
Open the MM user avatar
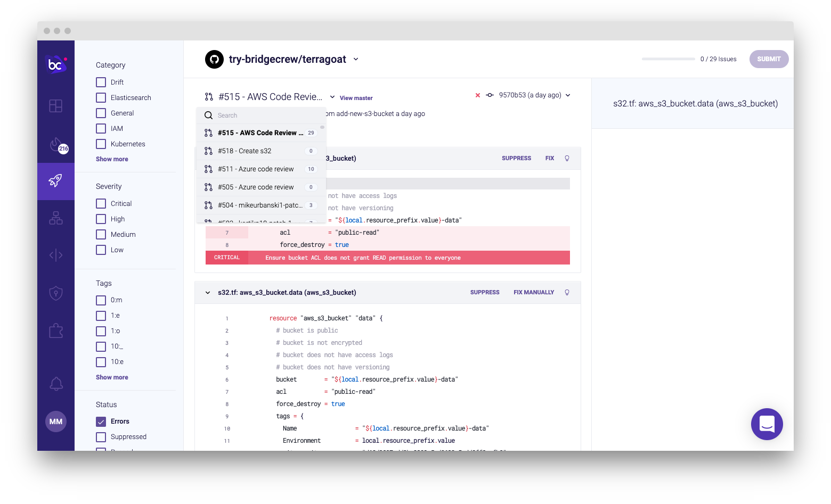click(56, 422)
